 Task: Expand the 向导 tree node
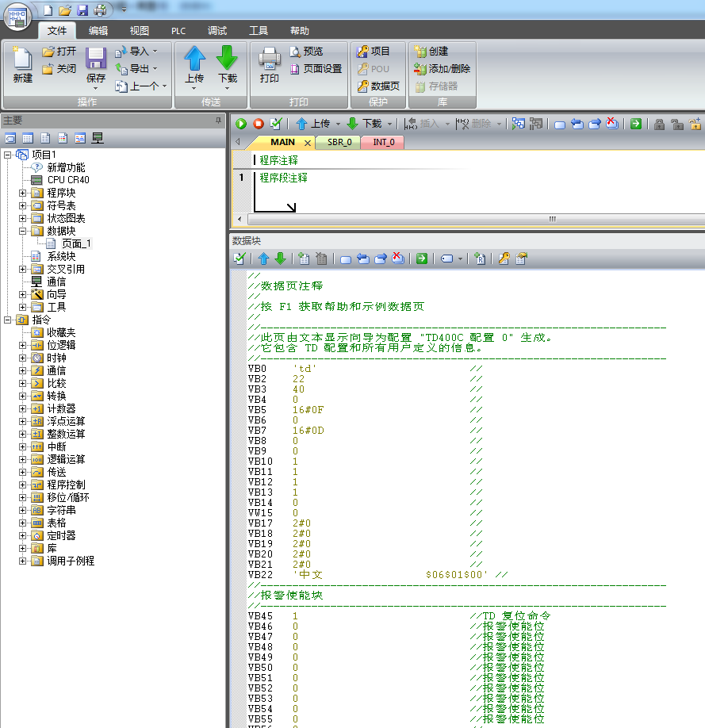click(22, 294)
